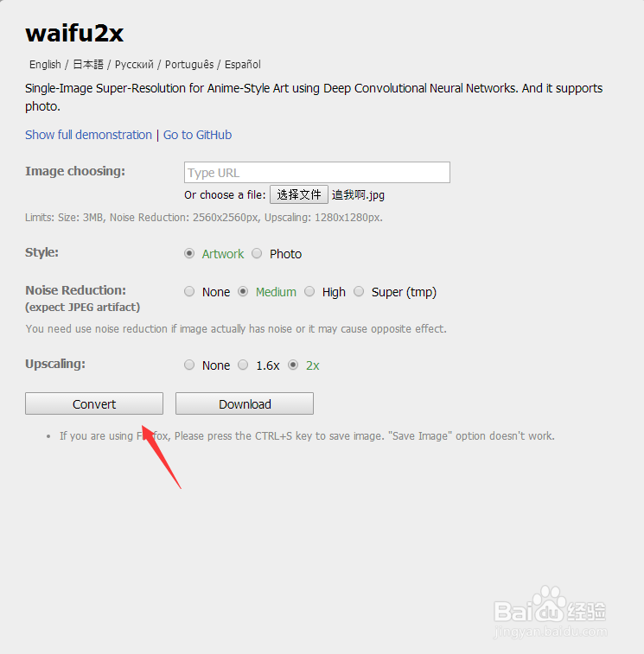Image resolution: width=644 pixels, height=654 pixels.
Task: Click the Convert button
Action: (94, 403)
